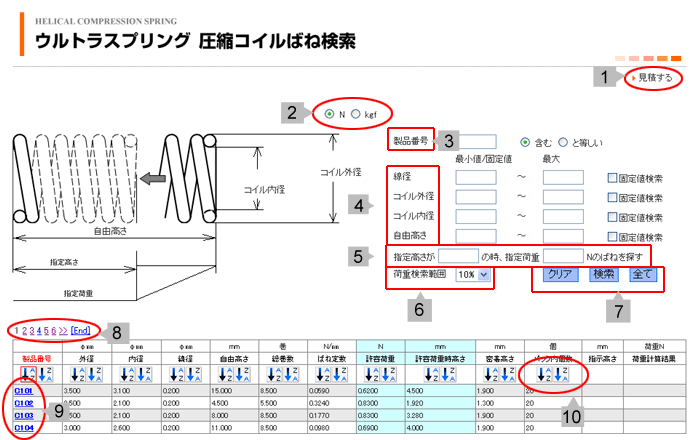
Task: Sort 線径 table column descending Z-A
Action: click(x=194, y=374)
